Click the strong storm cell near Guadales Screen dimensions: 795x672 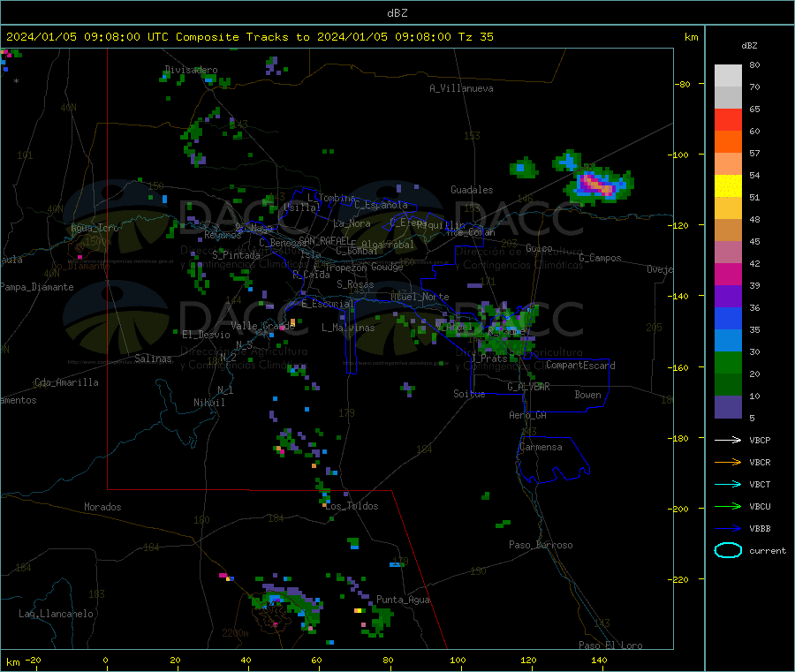(x=598, y=185)
